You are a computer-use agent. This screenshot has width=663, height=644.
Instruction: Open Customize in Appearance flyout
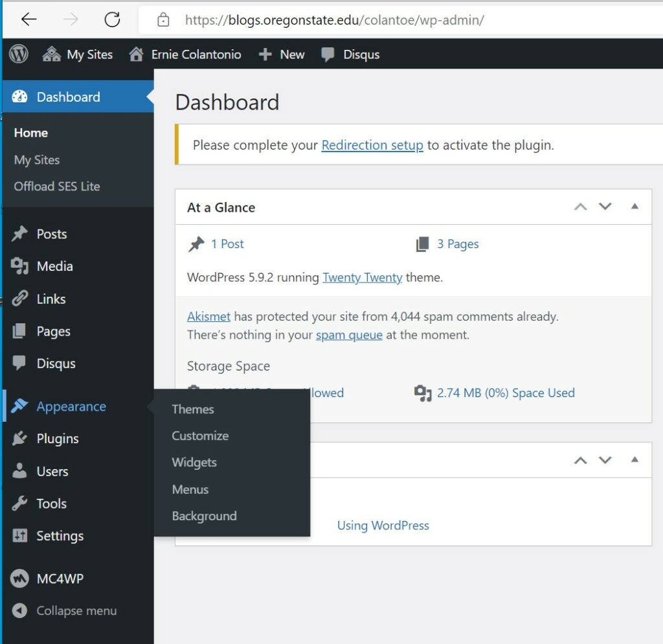(200, 436)
